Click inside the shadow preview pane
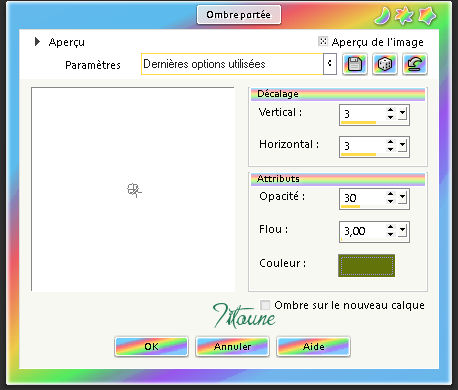This screenshot has height=390, width=458. 133,189
